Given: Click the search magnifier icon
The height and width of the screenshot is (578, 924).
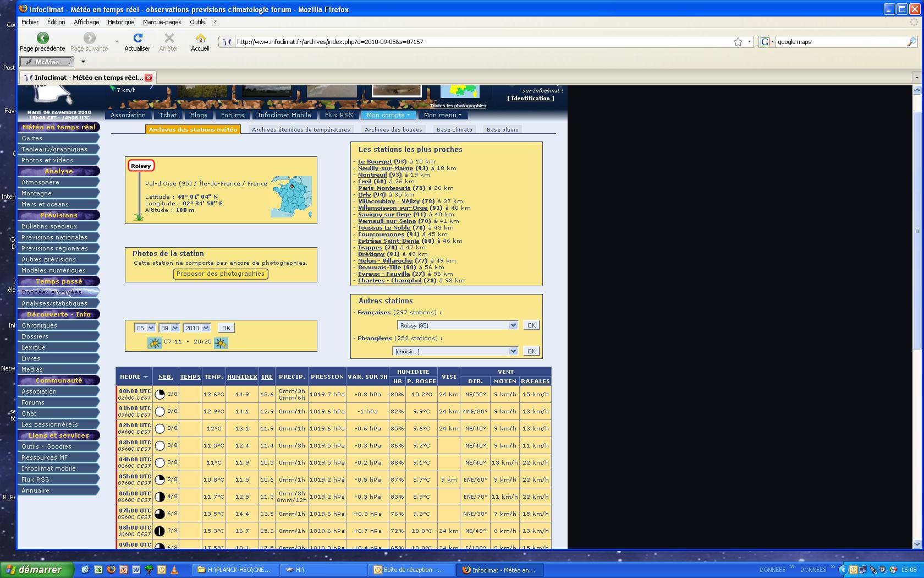Looking at the screenshot, I should (911, 42).
